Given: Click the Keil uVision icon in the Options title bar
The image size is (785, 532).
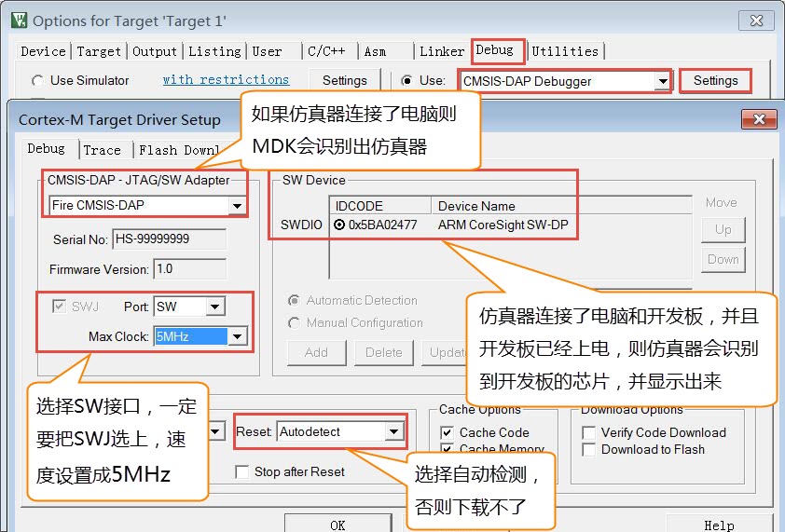Looking at the screenshot, I should point(19,20).
